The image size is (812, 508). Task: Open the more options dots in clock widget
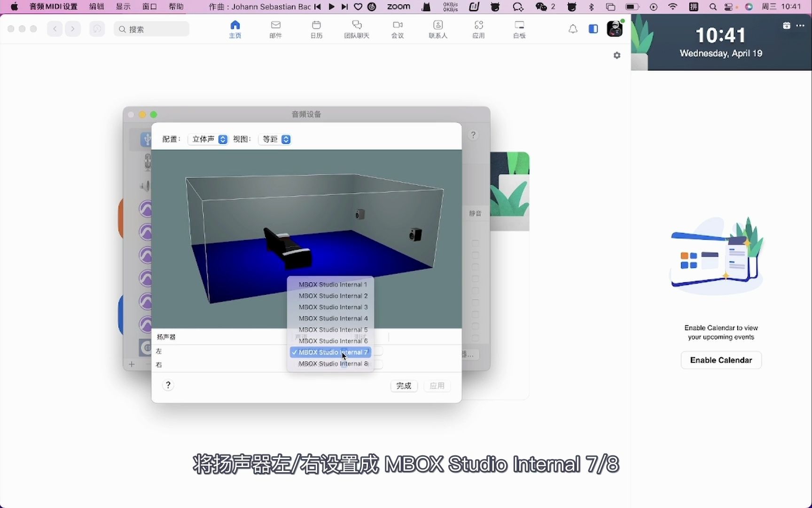coord(800,25)
